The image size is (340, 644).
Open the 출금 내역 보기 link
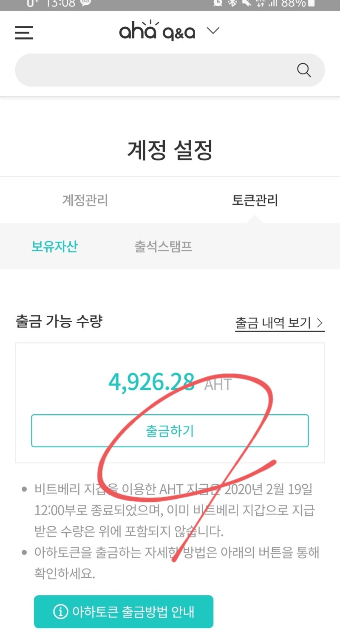(273, 323)
